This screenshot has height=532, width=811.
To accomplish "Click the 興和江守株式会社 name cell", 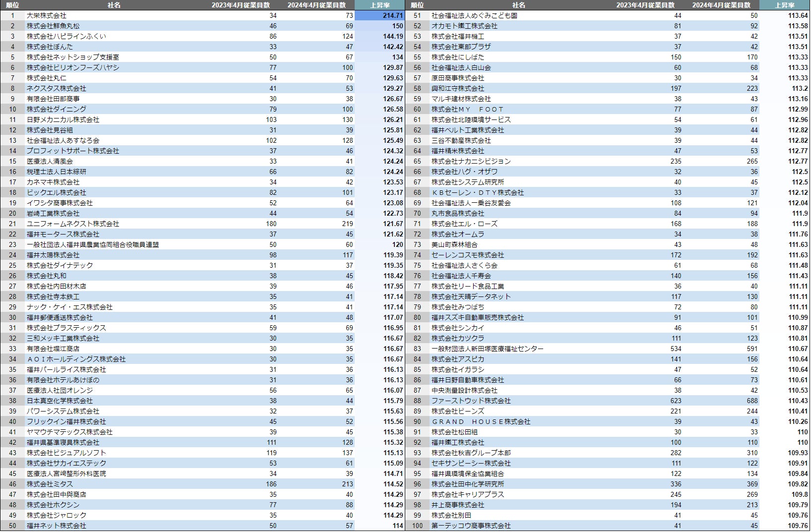I will coord(458,88).
